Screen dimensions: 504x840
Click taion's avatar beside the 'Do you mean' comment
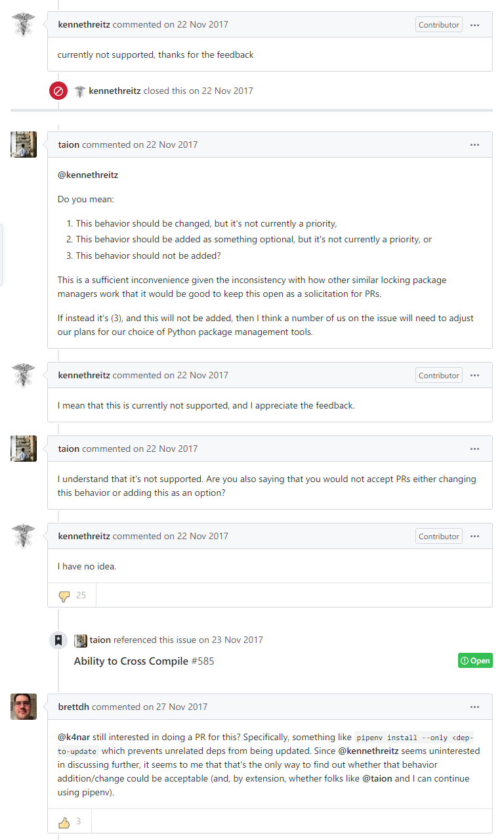pyautogui.click(x=24, y=144)
